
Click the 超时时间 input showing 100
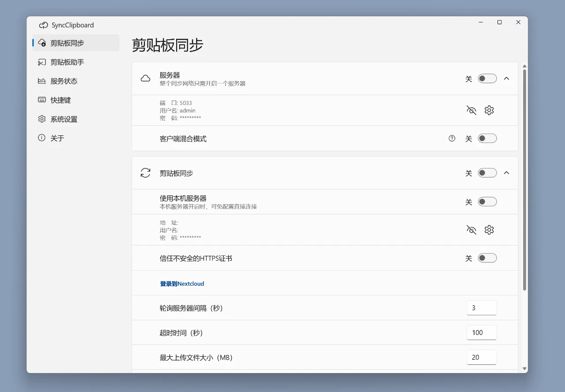pyautogui.click(x=482, y=332)
